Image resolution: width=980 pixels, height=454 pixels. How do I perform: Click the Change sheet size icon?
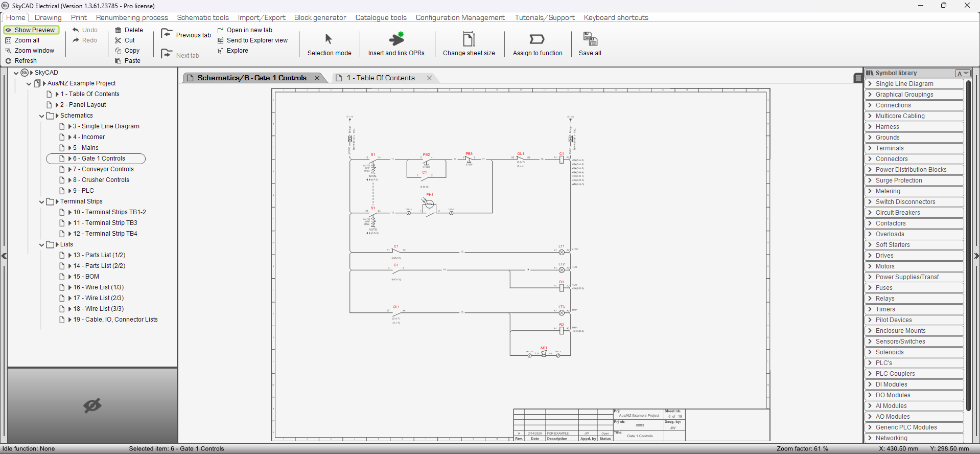coord(469,39)
